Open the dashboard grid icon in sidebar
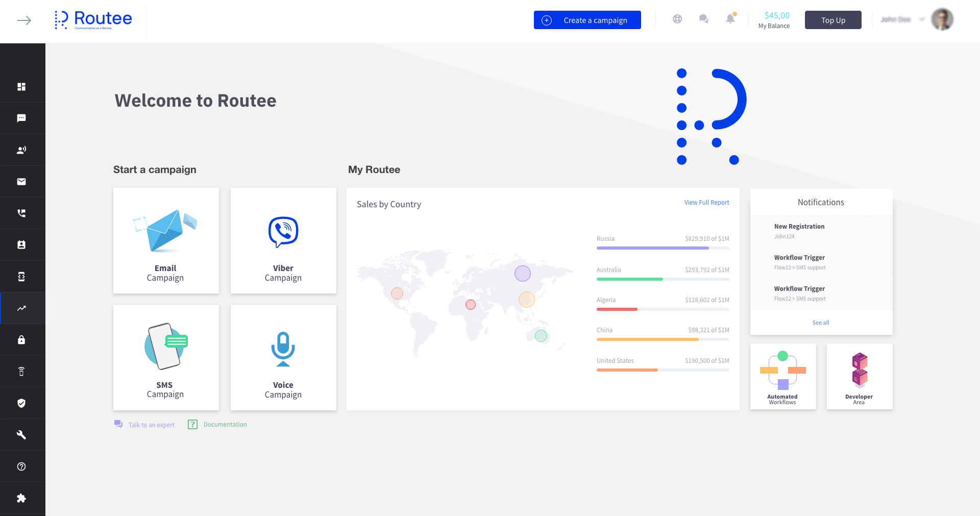This screenshot has height=516, width=980. 21,87
